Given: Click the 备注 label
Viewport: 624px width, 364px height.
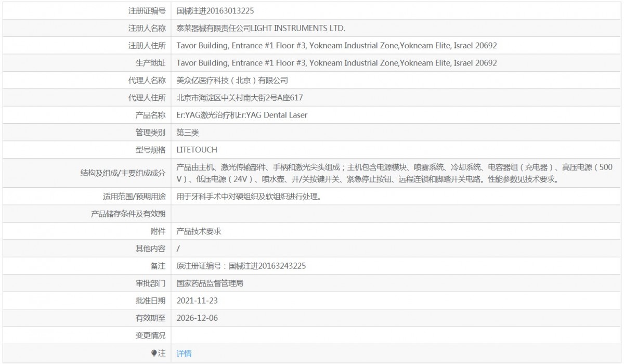Looking at the screenshot, I should pyautogui.click(x=158, y=266).
